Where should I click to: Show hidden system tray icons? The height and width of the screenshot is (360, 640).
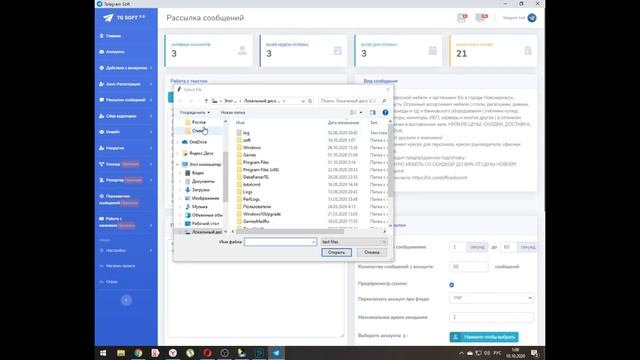461,353
